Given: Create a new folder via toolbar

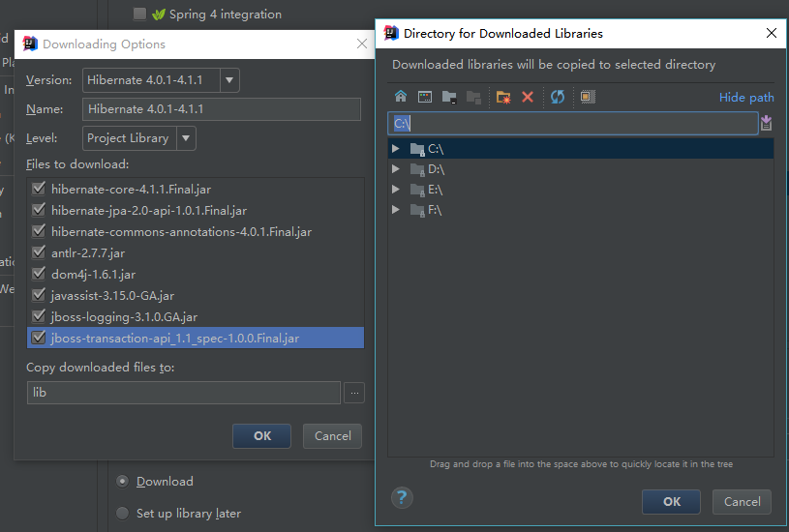Looking at the screenshot, I should tap(502, 97).
